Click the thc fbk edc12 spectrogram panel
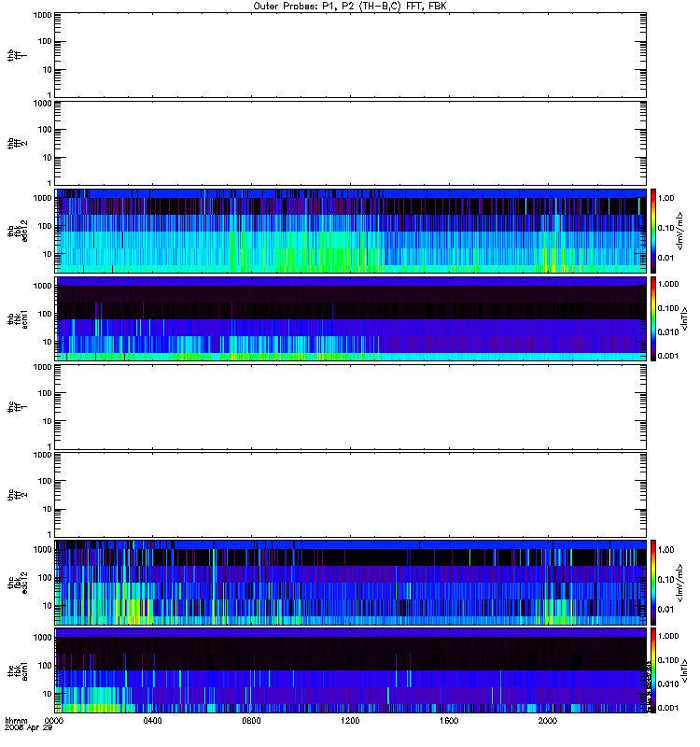The image size is (700, 747). coord(350,583)
